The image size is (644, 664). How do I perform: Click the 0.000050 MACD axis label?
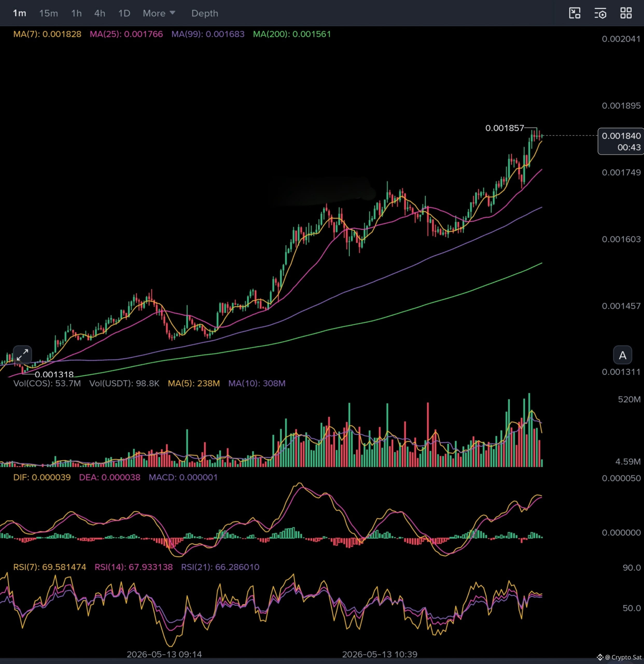point(621,478)
